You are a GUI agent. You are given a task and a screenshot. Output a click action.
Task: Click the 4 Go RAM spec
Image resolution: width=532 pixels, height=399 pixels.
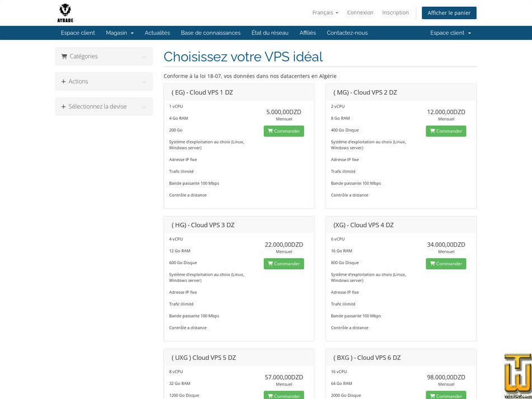click(x=178, y=118)
